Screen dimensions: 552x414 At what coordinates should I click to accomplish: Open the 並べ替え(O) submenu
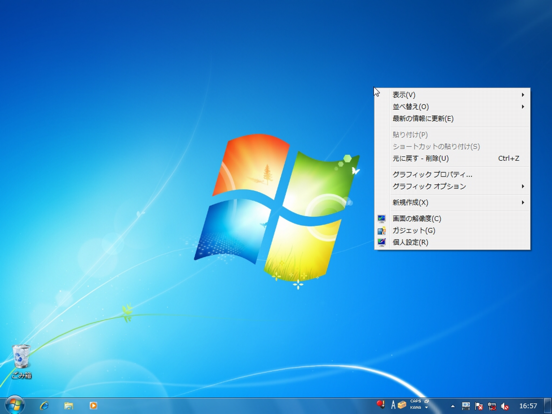click(452, 107)
